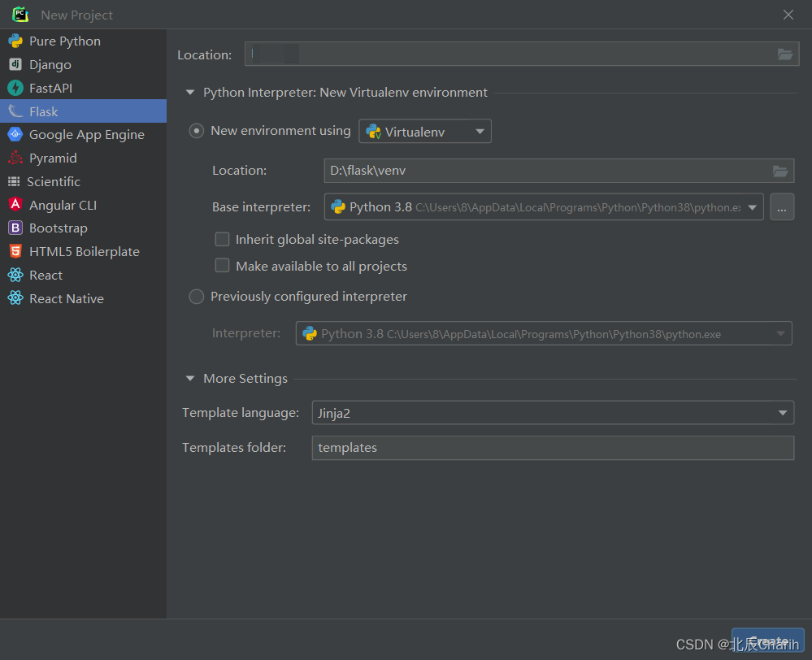
Task: Select the Angular CLI label
Action: 63,205
